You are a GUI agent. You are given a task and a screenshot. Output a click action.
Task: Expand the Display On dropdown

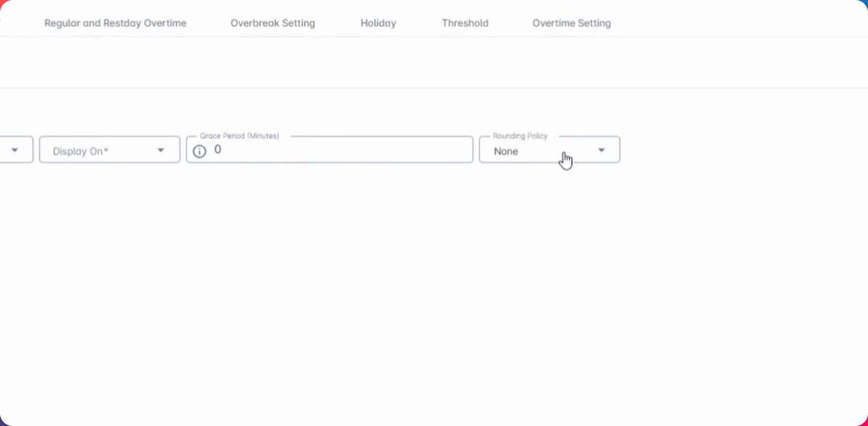[x=109, y=150]
